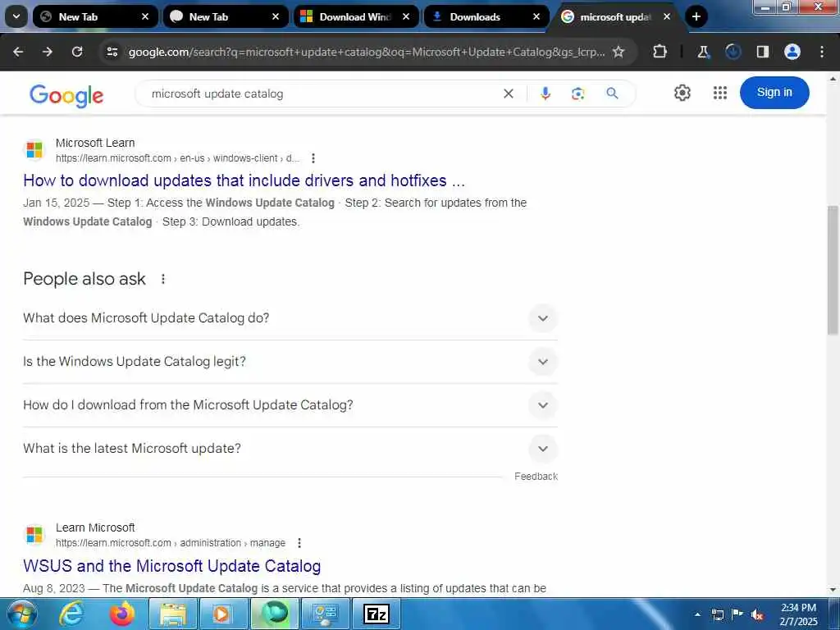Screen dimensions: 840x630
Task: Open 'WSUS and the Microsoft Update Catalog' link
Action: 172,566
